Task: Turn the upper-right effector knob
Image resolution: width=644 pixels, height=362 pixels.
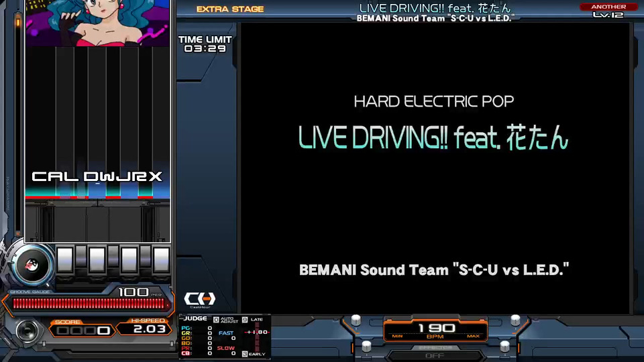Action: click(x=515, y=320)
